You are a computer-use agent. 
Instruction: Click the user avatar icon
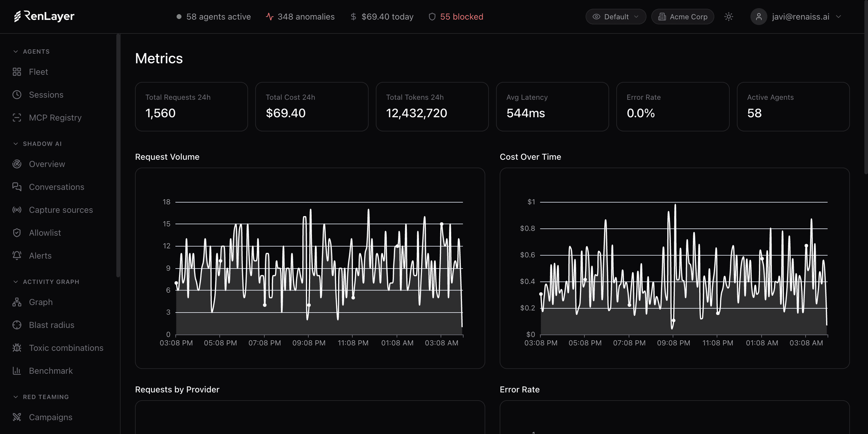[759, 17]
